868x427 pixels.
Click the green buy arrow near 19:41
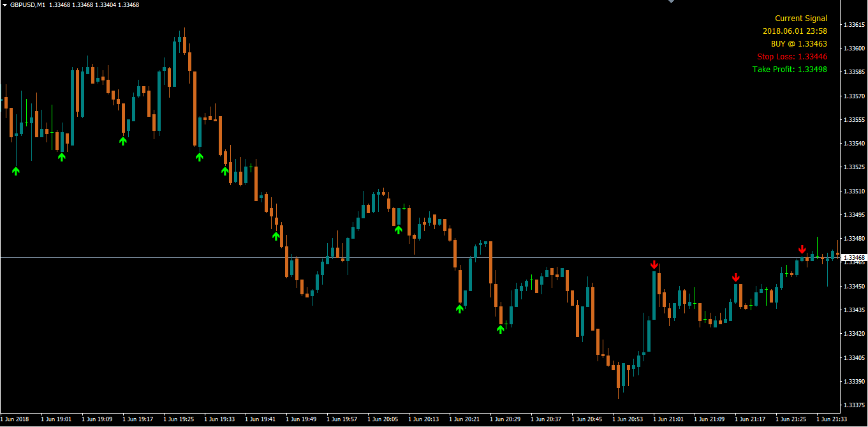(x=276, y=236)
